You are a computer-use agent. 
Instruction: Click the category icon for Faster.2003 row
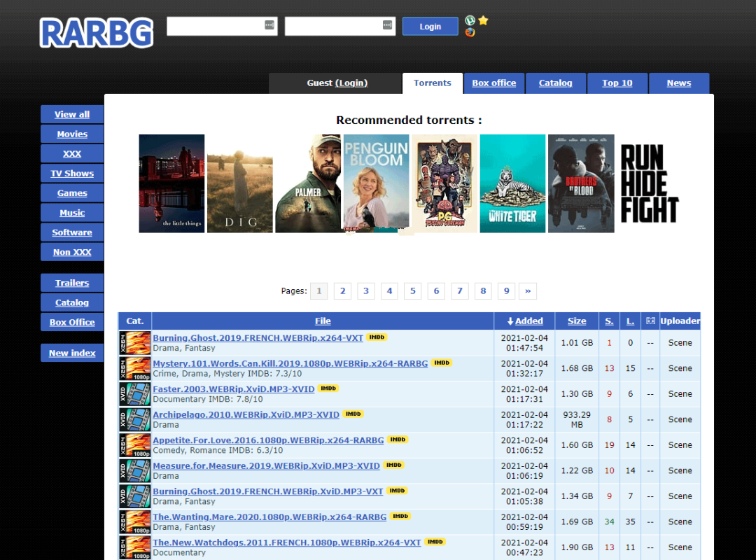click(135, 394)
